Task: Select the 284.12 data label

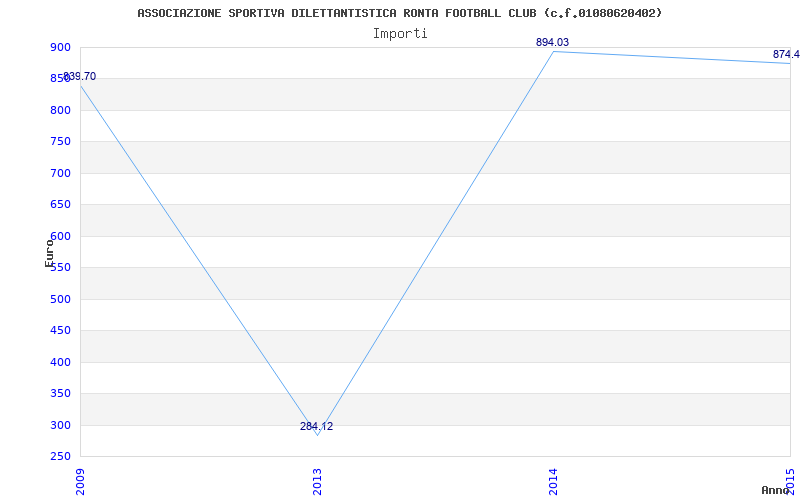Action: tap(316, 427)
